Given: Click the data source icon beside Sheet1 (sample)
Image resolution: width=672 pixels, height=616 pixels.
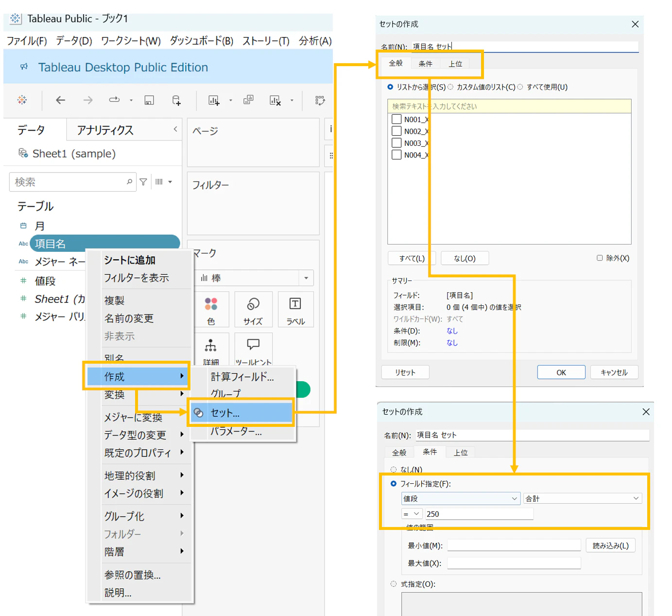Looking at the screenshot, I should click(x=23, y=153).
